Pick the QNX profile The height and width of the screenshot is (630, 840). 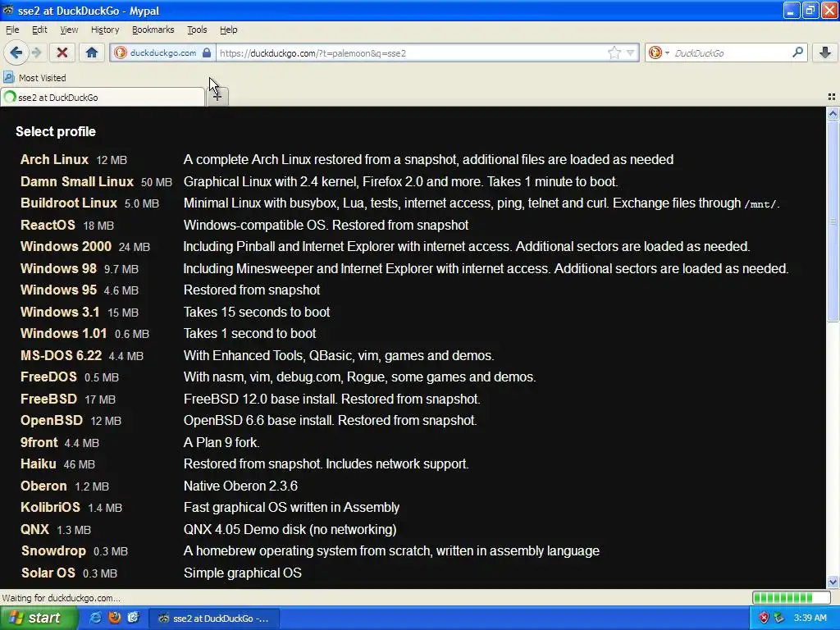point(34,529)
